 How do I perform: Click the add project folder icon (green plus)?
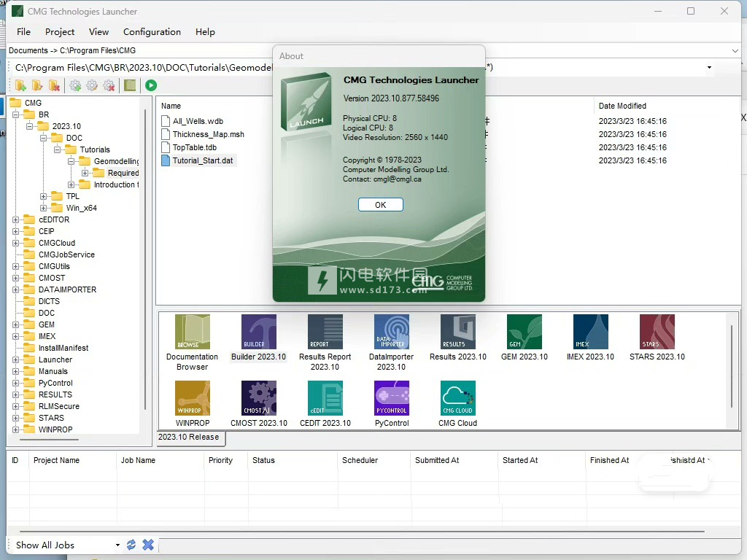click(20, 86)
